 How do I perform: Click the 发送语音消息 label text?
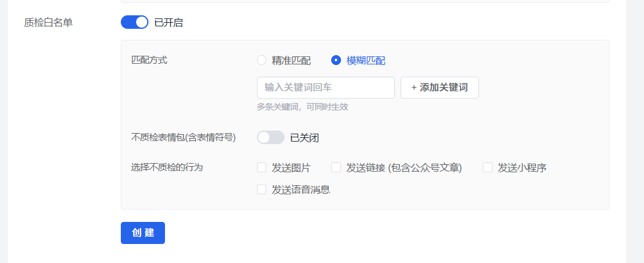(301, 190)
